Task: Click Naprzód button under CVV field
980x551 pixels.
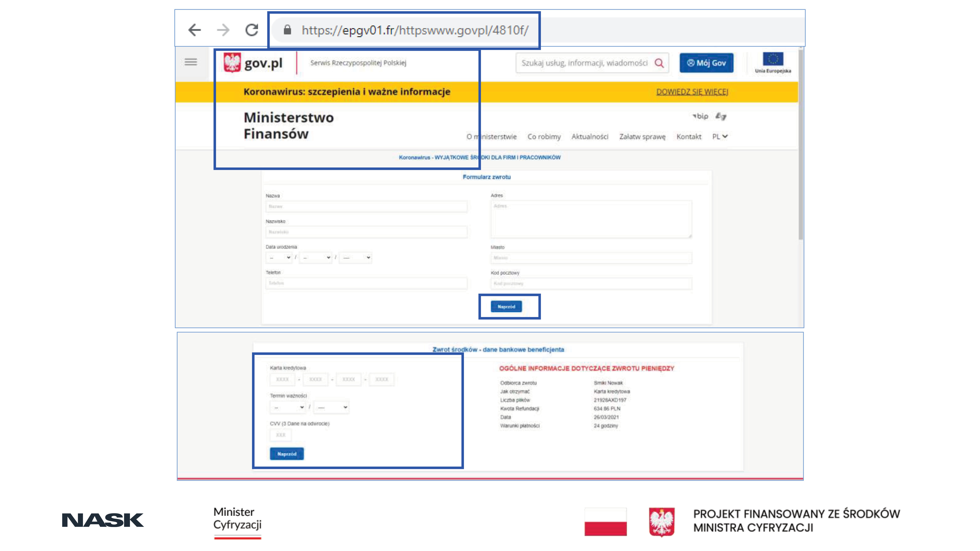Action: (x=287, y=454)
